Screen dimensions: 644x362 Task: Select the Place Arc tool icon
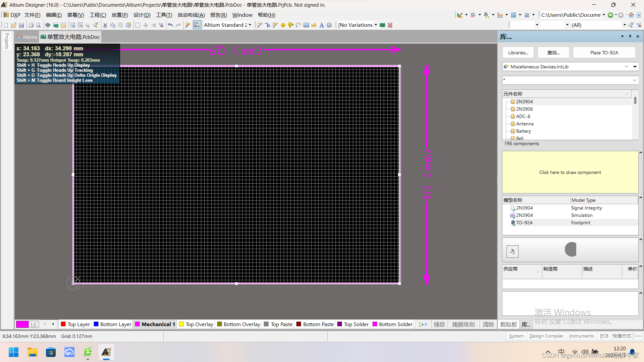tap(298, 25)
